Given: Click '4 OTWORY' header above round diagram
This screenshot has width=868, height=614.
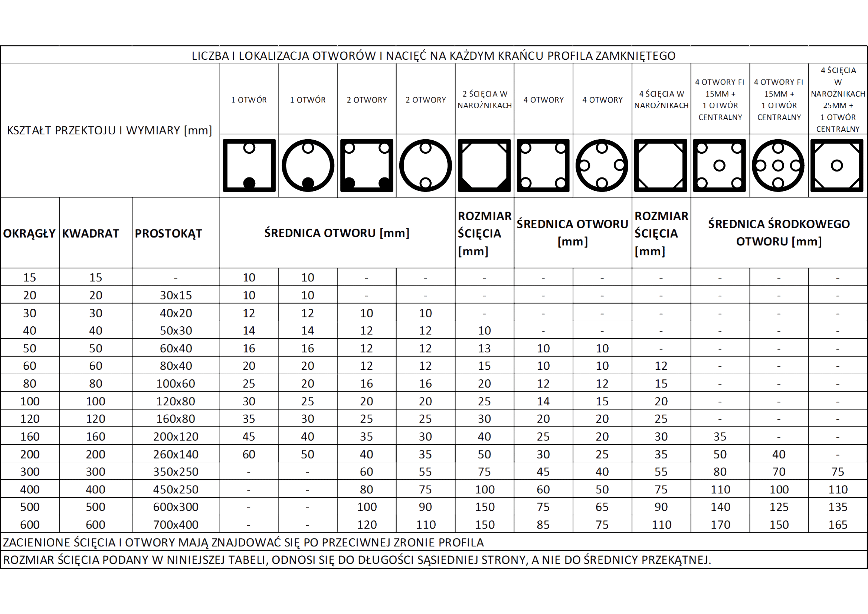Looking at the screenshot, I should click(x=602, y=100).
